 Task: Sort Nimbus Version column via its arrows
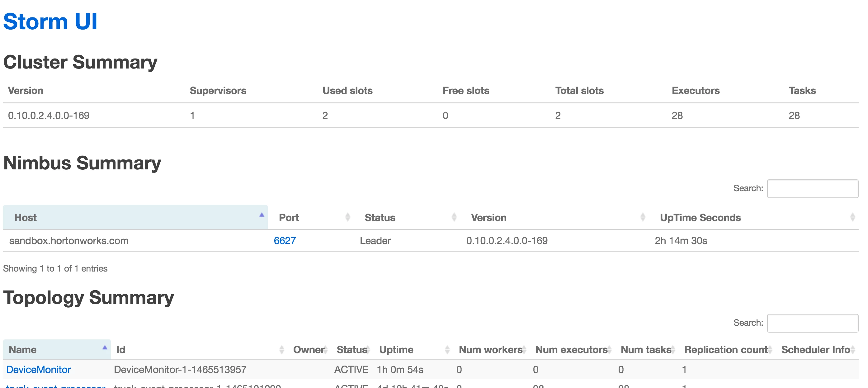pyautogui.click(x=643, y=217)
